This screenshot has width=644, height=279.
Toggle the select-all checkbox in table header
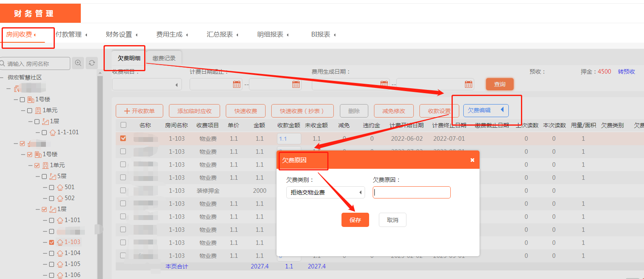pos(123,125)
